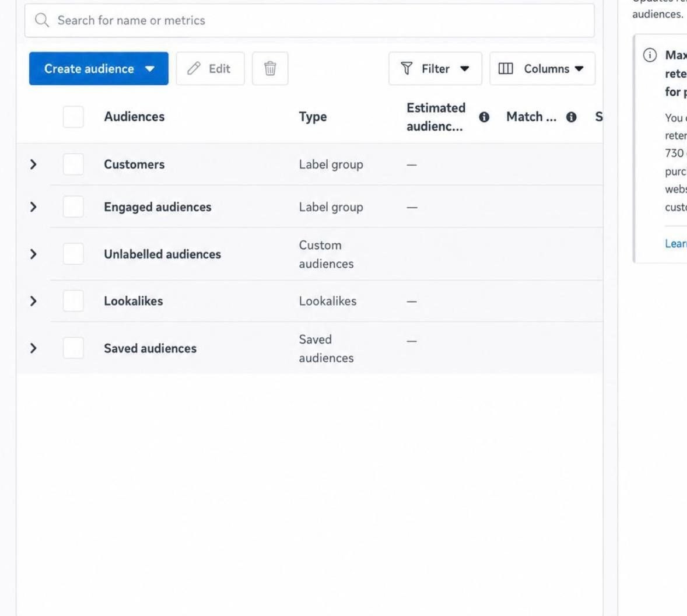The image size is (687, 616).
Task: Click the funnel icon on Filter
Action: tap(406, 68)
